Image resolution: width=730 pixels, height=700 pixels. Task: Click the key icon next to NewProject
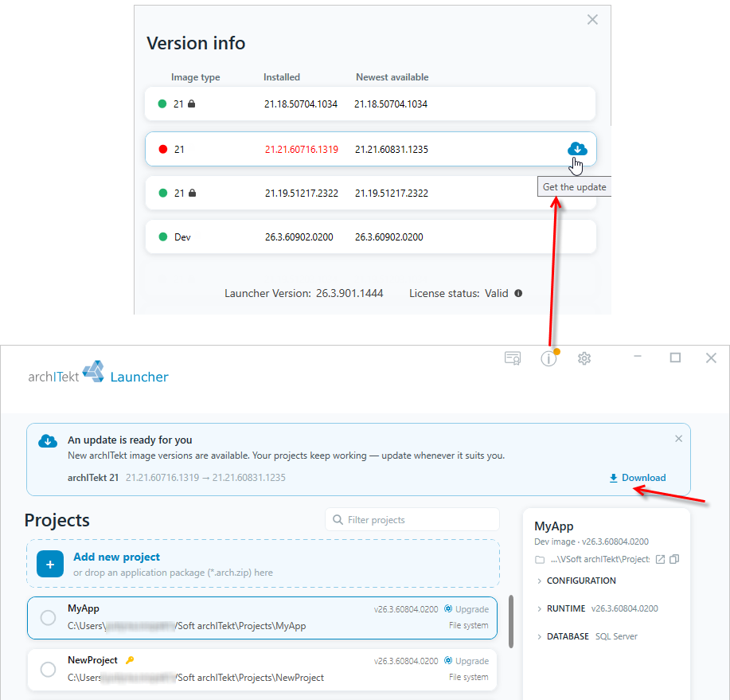130,660
